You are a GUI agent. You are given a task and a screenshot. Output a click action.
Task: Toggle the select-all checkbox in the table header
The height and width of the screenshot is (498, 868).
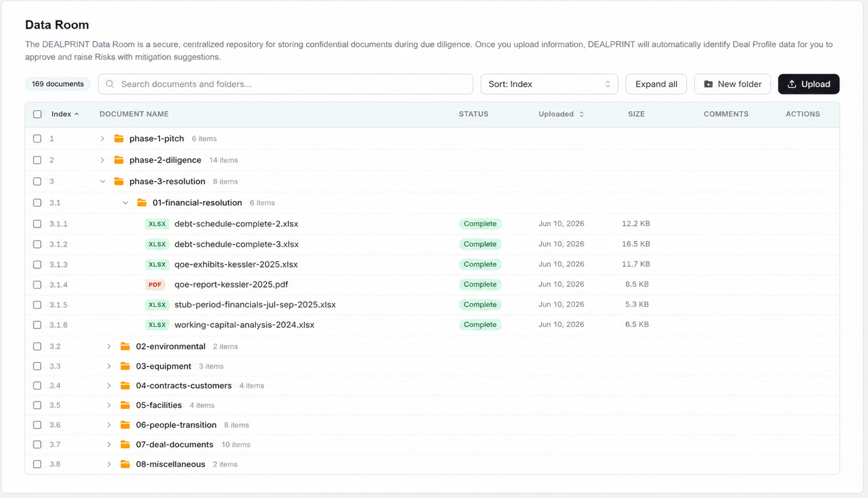tap(38, 114)
